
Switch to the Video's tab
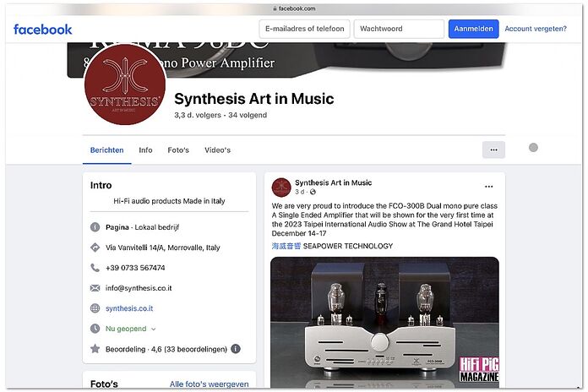(x=217, y=150)
